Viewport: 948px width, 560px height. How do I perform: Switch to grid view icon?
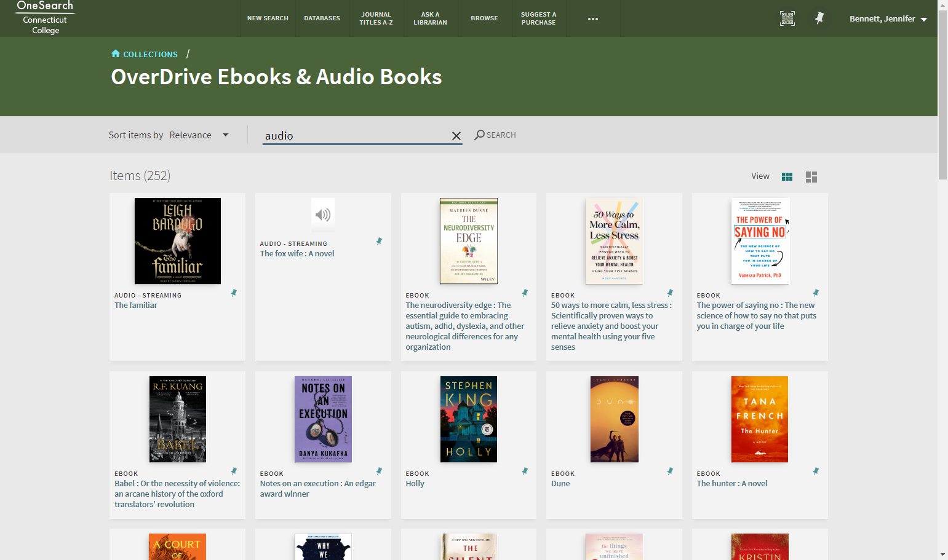(787, 176)
